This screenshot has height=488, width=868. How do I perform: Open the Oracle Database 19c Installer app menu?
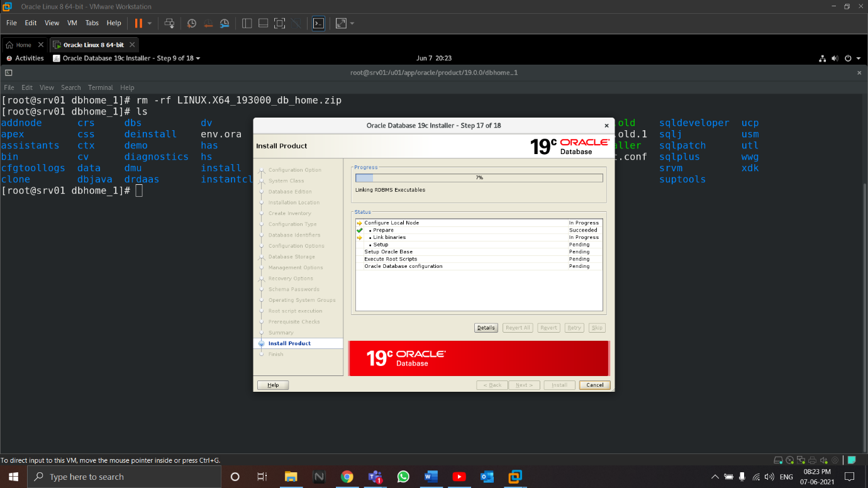pos(127,58)
